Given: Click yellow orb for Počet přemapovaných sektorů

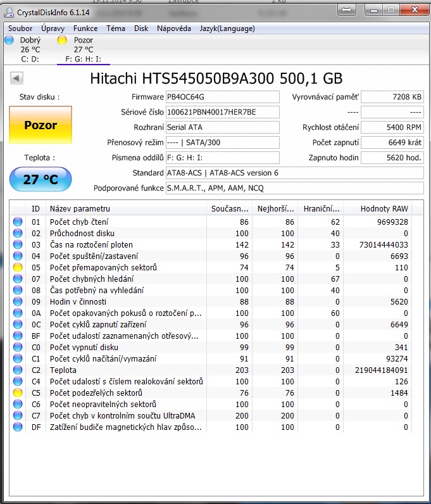Looking at the screenshot, I should pyautogui.click(x=18, y=267).
